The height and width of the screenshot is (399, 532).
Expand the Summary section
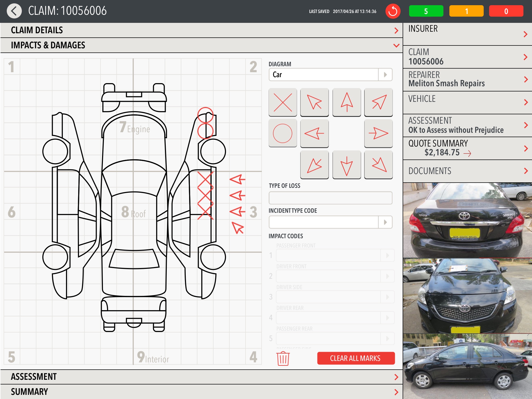tap(396, 392)
